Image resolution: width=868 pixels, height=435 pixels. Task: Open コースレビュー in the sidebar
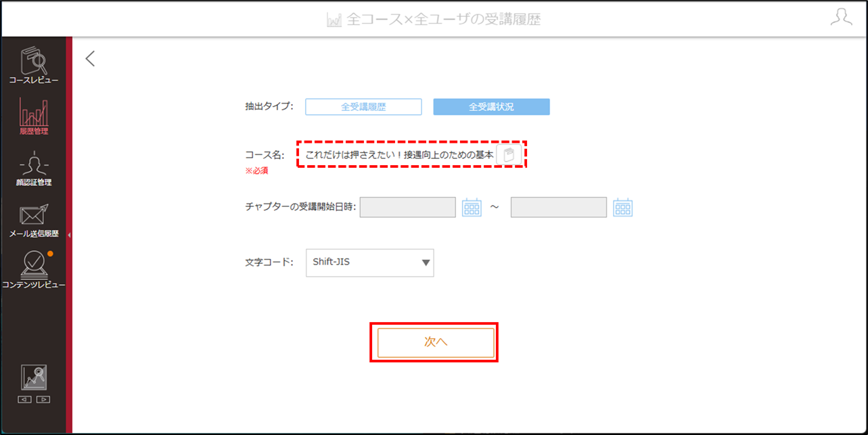[33, 65]
